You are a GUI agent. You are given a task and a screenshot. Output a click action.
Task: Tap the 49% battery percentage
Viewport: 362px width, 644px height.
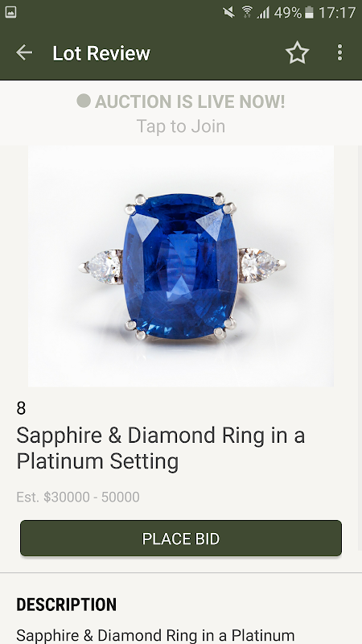coord(288,13)
